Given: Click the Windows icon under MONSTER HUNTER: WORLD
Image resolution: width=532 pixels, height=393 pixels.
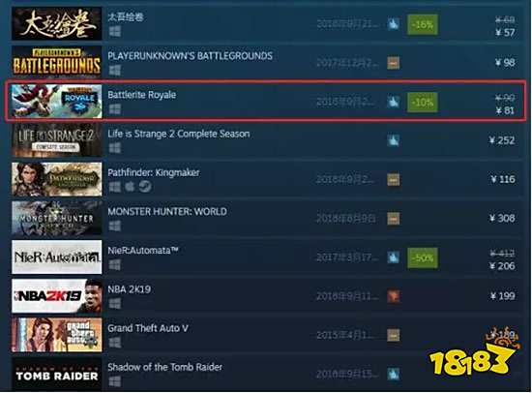Looking at the screenshot, I should (115, 226).
